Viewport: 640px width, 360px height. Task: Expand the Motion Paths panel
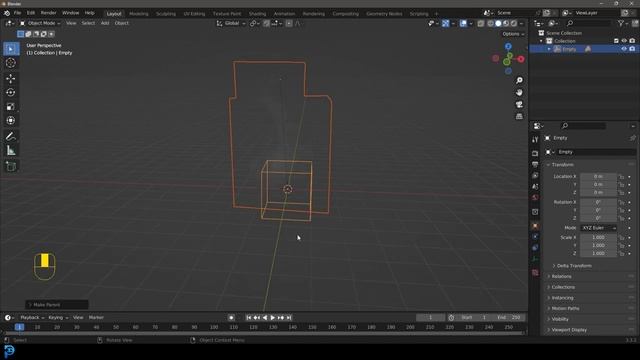pyautogui.click(x=565, y=308)
